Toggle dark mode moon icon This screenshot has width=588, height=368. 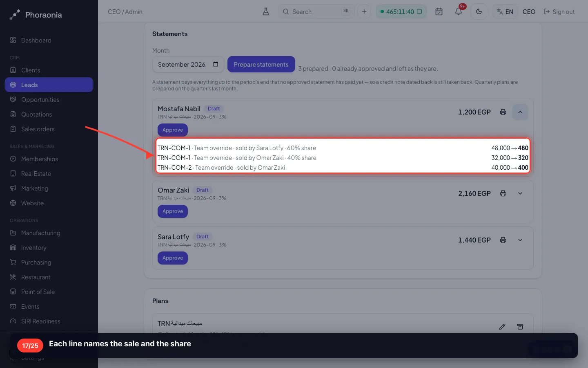[479, 11]
